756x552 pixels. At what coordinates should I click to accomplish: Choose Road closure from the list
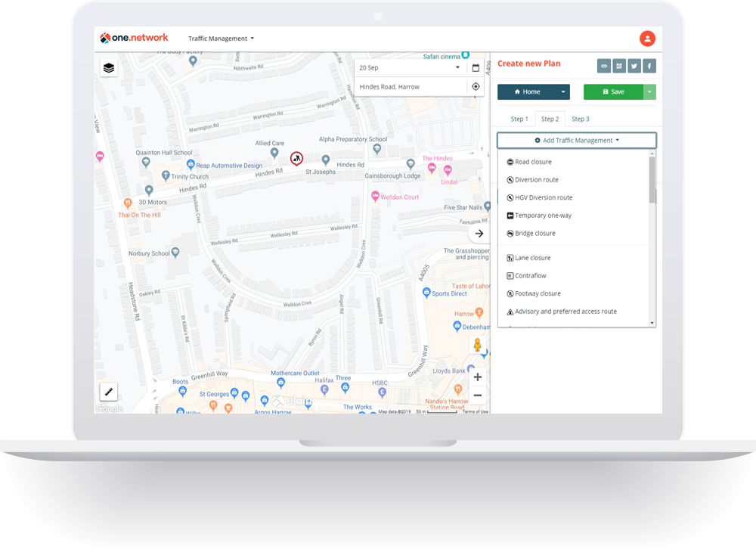tap(533, 162)
